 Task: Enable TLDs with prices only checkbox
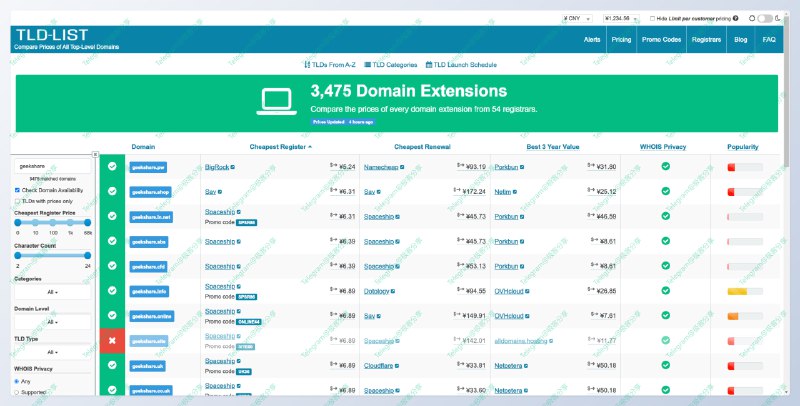coord(18,200)
